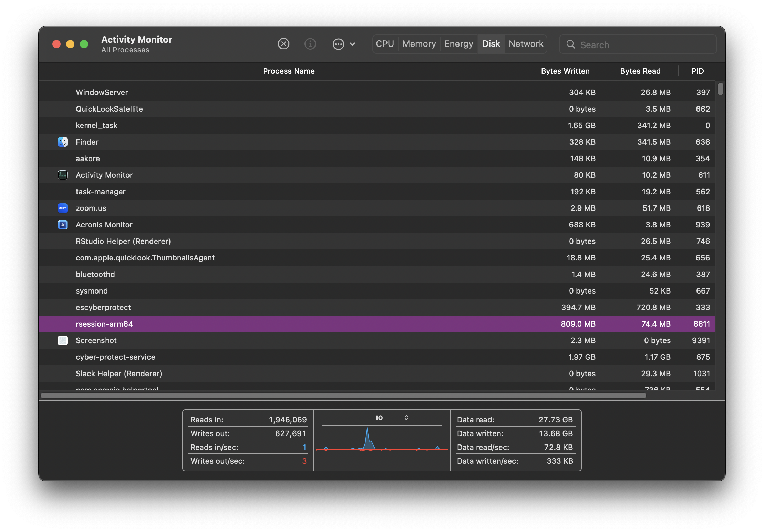Click the Screenshot app icon
This screenshot has height=532, width=764.
point(63,340)
